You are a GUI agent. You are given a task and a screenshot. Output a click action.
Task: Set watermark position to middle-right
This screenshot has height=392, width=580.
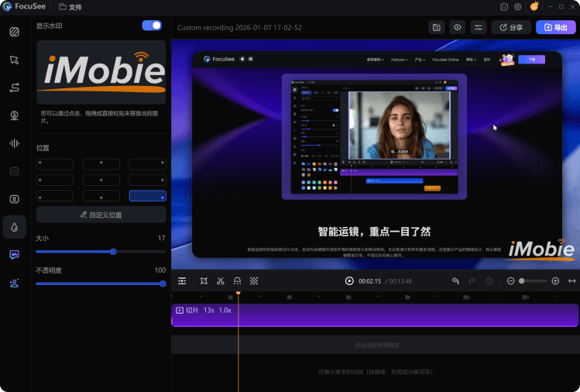click(x=148, y=180)
